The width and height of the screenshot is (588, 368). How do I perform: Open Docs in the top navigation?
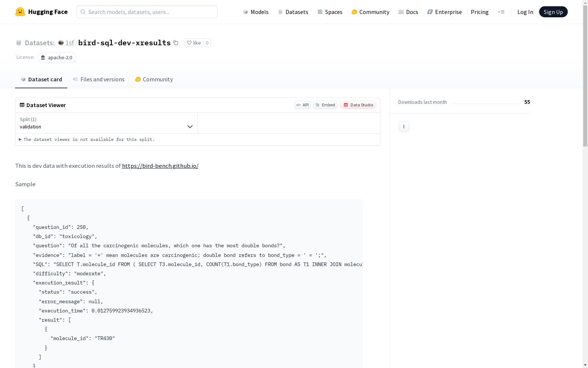(408, 12)
